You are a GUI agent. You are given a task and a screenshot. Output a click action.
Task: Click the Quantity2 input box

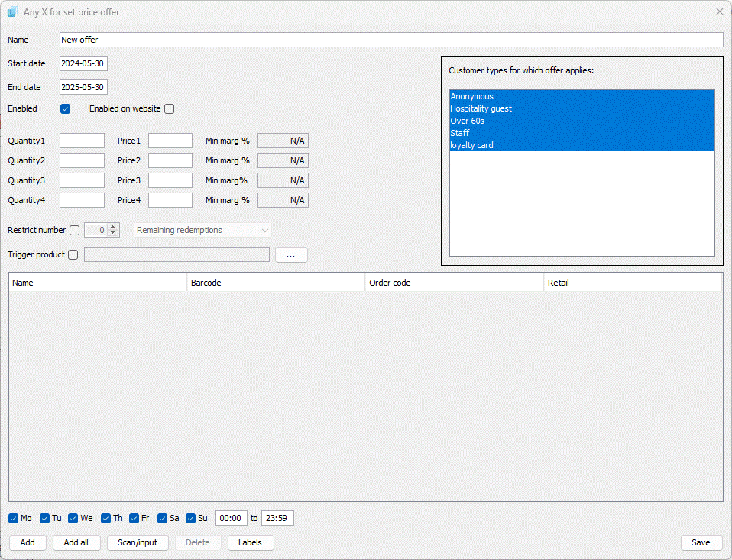83,160
